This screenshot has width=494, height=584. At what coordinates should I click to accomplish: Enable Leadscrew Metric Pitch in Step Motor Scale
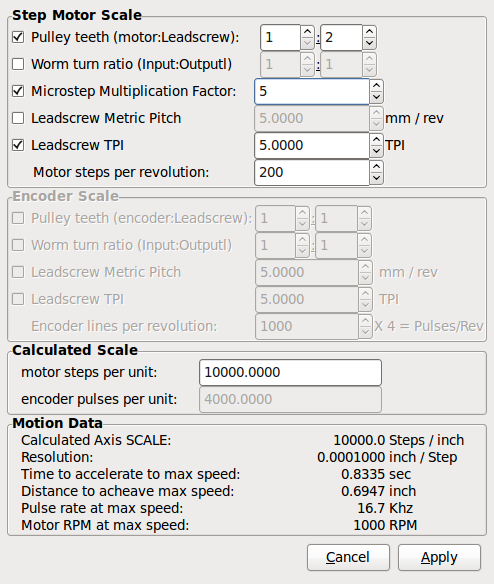click(x=18, y=118)
